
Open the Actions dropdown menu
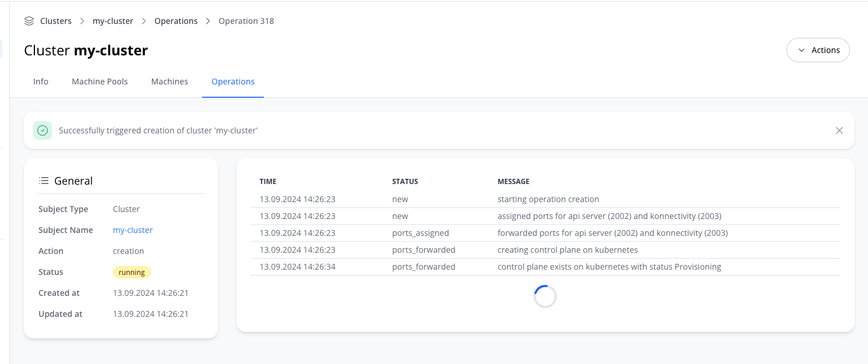tap(818, 50)
